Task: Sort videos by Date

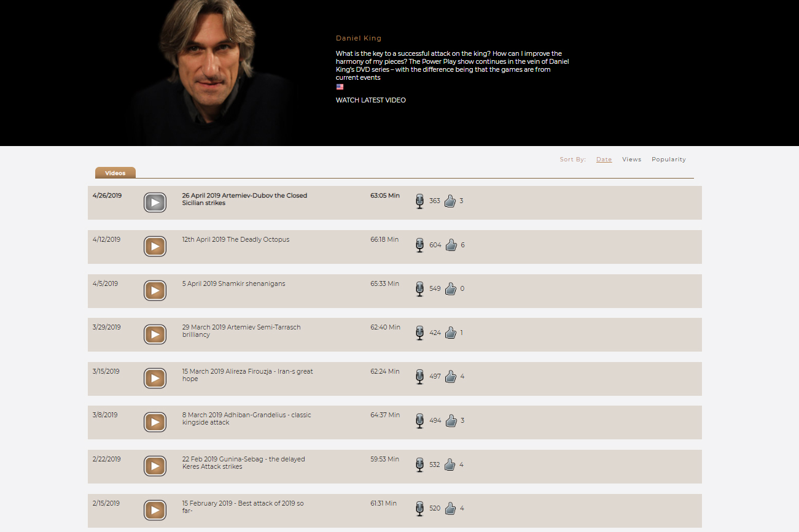Action: (x=604, y=160)
